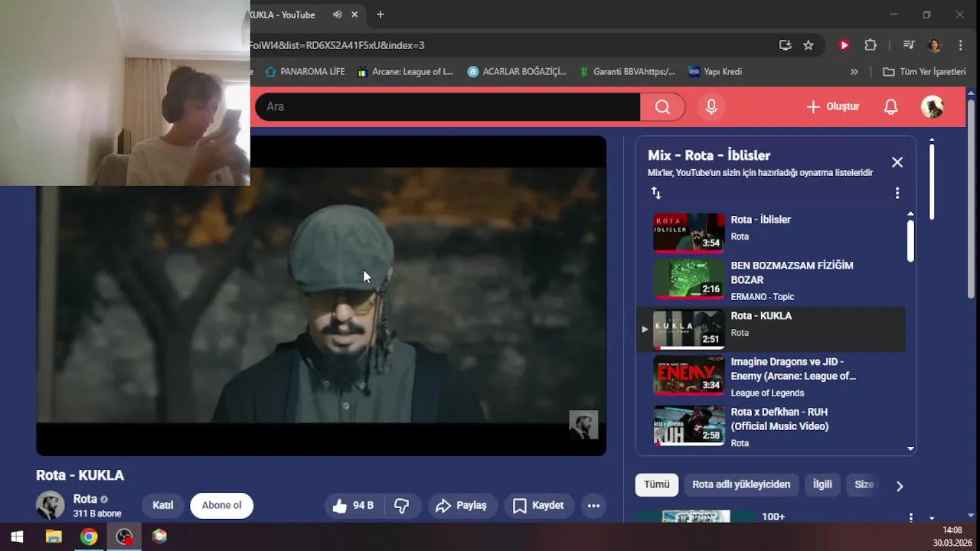
Task: Select Rota - KUKLA playlist entry
Action: point(771,329)
